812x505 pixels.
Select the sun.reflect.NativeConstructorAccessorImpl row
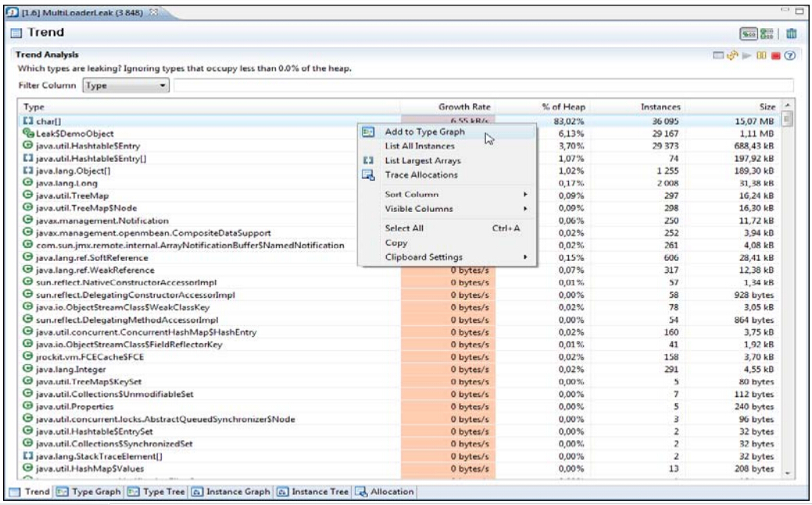pyautogui.click(x=400, y=282)
